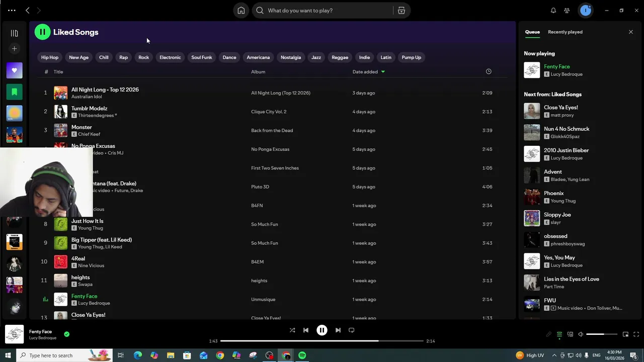This screenshot has width=644, height=362.
Task: Skip to the previous track
Action: point(306,330)
